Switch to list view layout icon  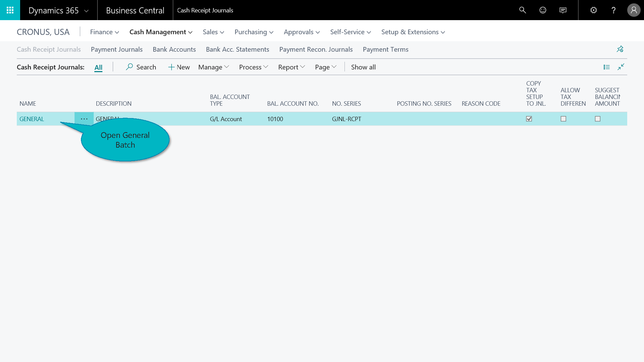click(x=606, y=67)
